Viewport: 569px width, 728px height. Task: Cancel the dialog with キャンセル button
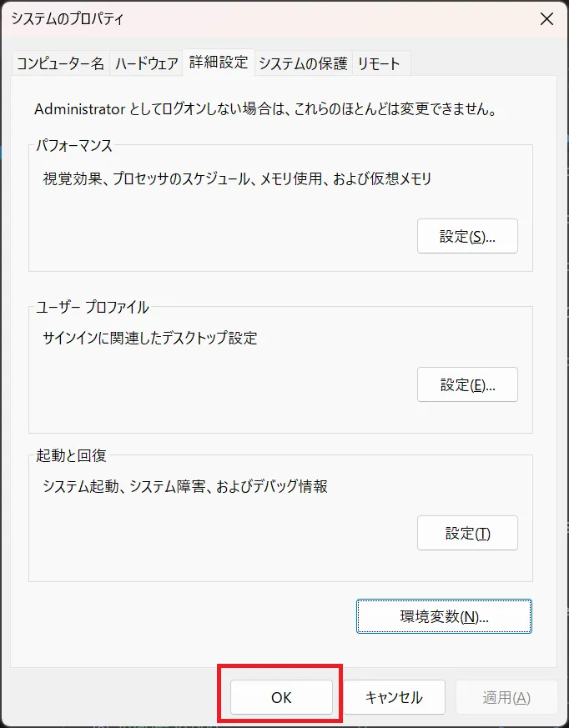395,696
